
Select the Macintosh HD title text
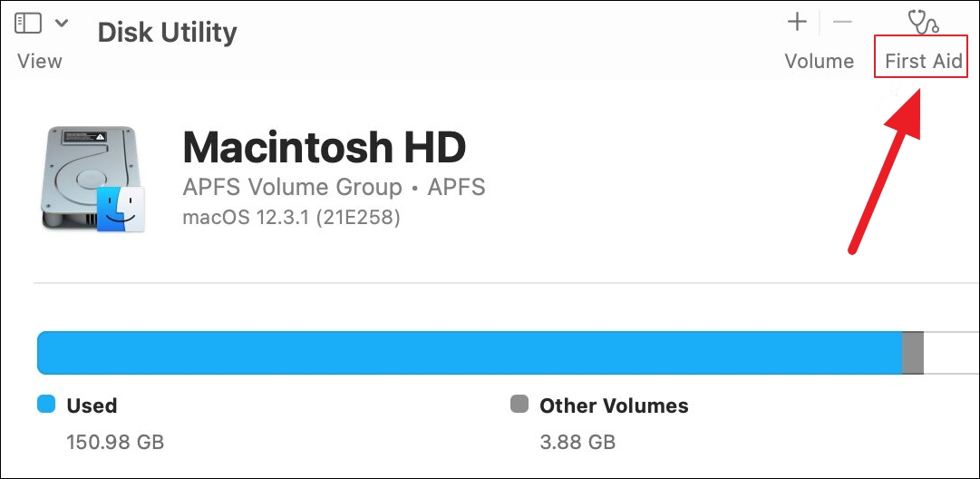pos(324,147)
